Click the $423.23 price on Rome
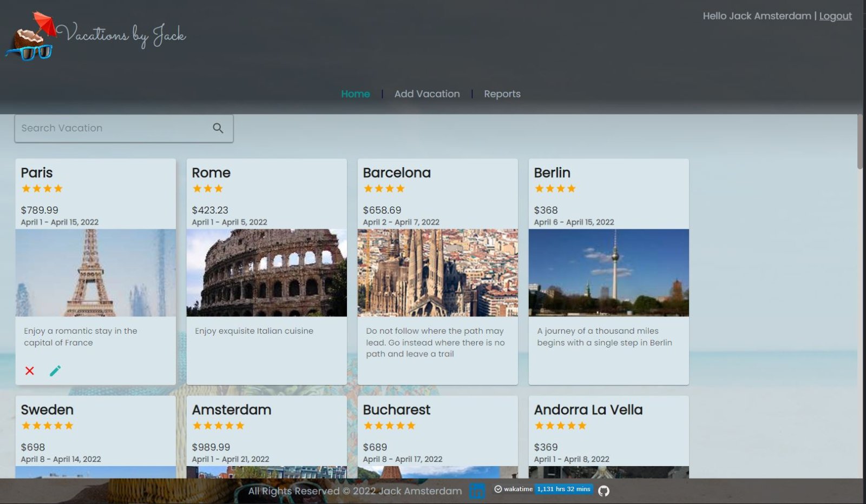 tap(210, 210)
